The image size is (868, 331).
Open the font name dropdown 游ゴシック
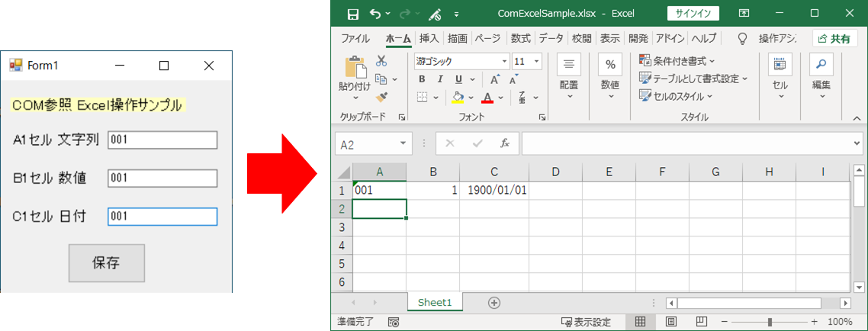[x=504, y=61]
